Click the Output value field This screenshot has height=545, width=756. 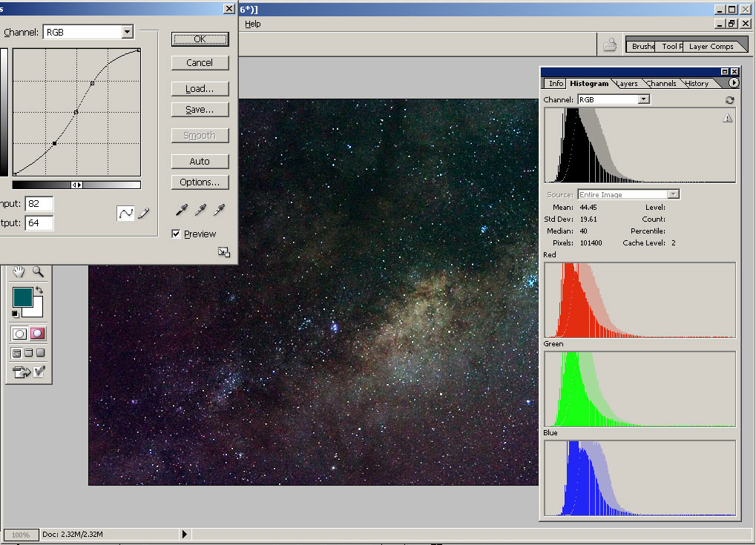pyautogui.click(x=39, y=223)
